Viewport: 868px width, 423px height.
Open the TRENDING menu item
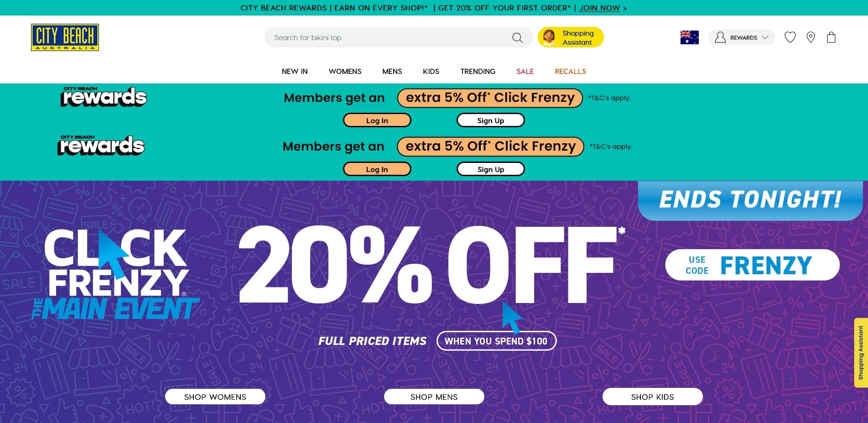tap(478, 71)
